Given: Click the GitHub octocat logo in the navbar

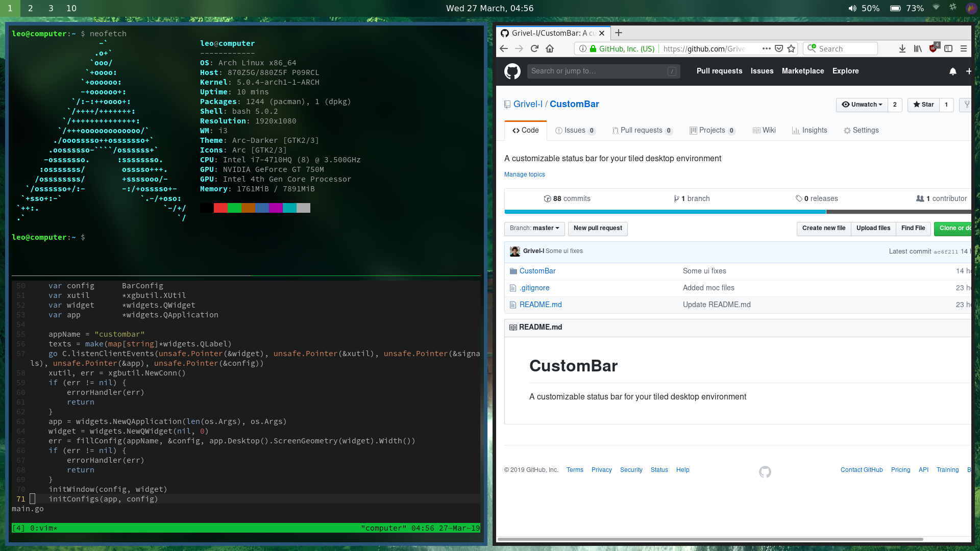Looking at the screenshot, I should [512, 71].
